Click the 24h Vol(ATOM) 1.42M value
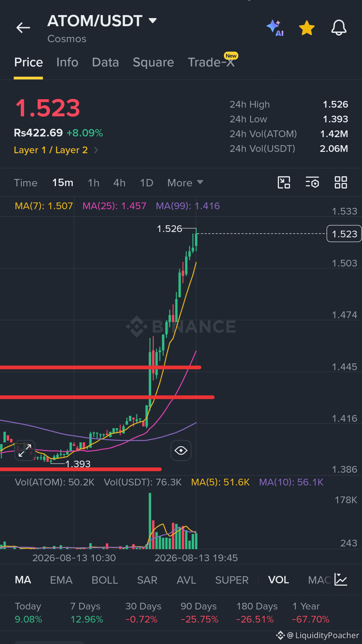362x644 pixels. click(x=334, y=134)
